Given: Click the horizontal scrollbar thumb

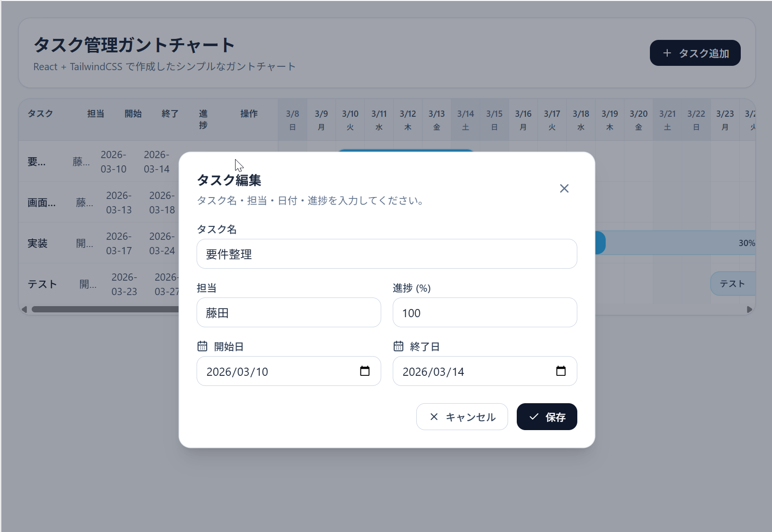Looking at the screenshot, I should [105, 309].
